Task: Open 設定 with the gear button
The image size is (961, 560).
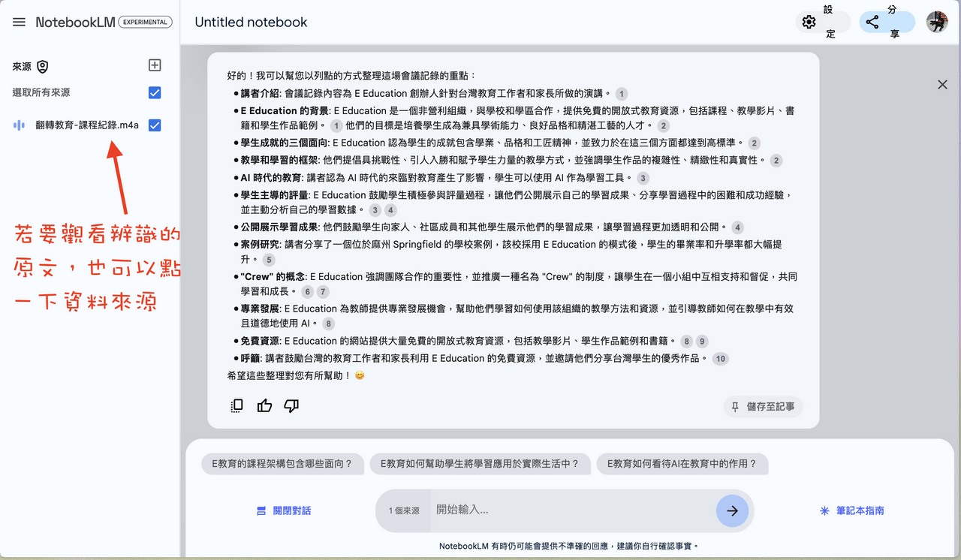Action: click(823, 22)
